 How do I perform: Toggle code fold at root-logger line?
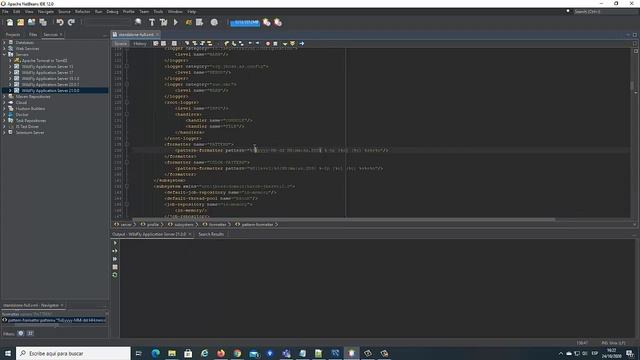click(x=127, y=102)
